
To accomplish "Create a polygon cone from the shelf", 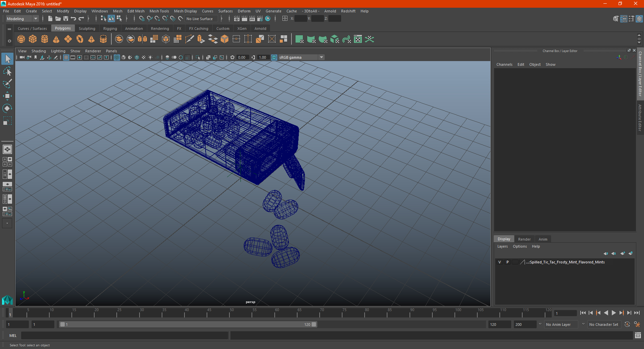I will 56,39.
